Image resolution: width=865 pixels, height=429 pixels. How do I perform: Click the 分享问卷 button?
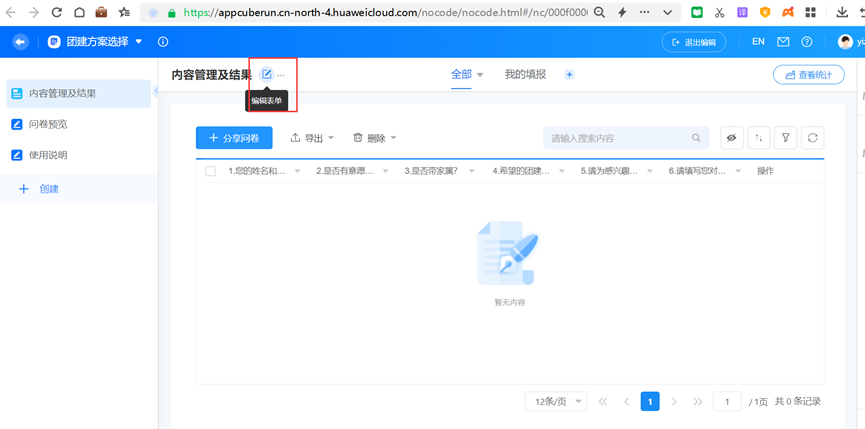coord(234,138)
